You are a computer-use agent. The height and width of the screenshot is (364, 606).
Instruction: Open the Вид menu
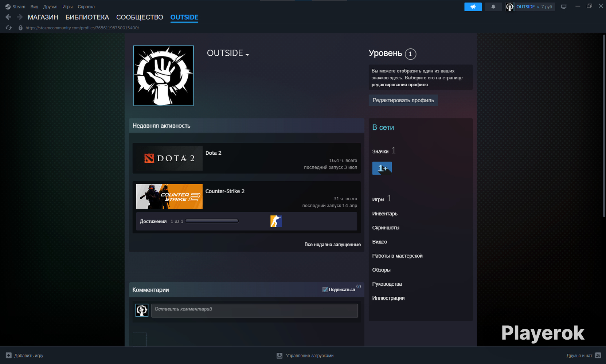(34, 7)
